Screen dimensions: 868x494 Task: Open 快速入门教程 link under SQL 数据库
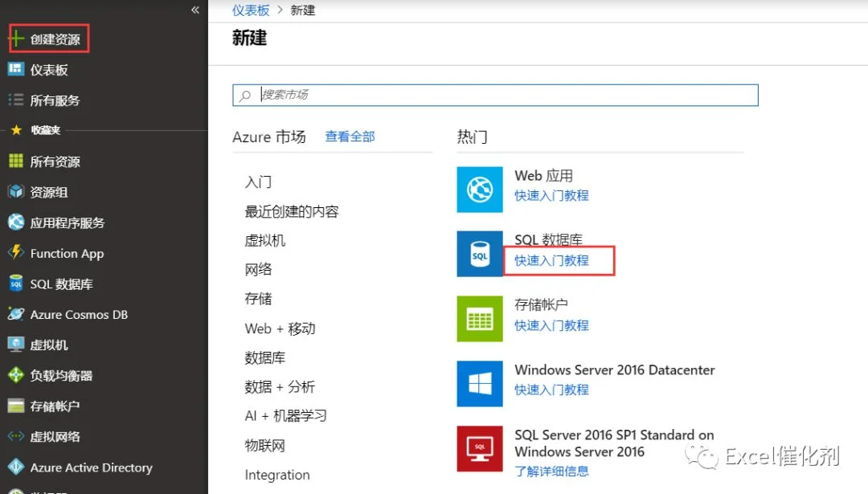pyautogui.click(x=551, y=260)
